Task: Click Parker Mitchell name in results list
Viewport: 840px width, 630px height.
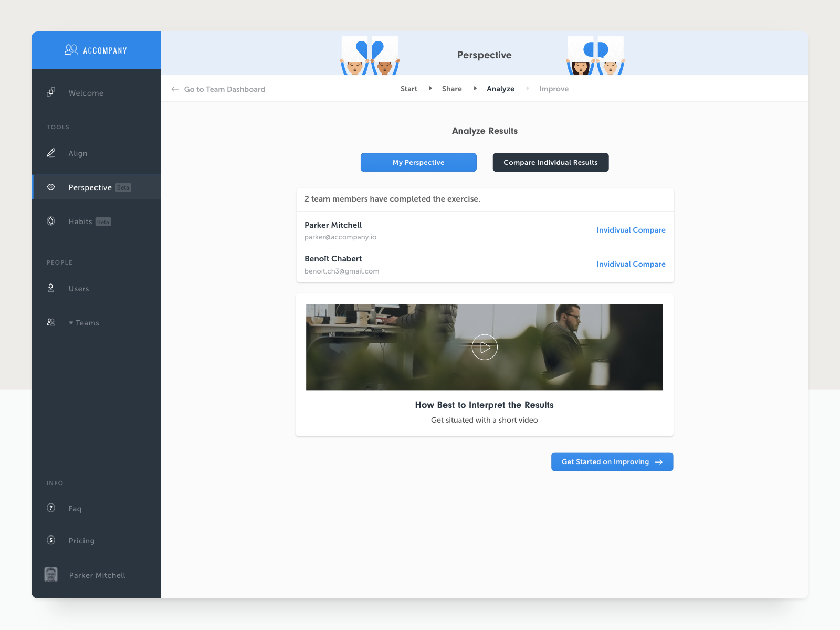Action: pos(333,225)
